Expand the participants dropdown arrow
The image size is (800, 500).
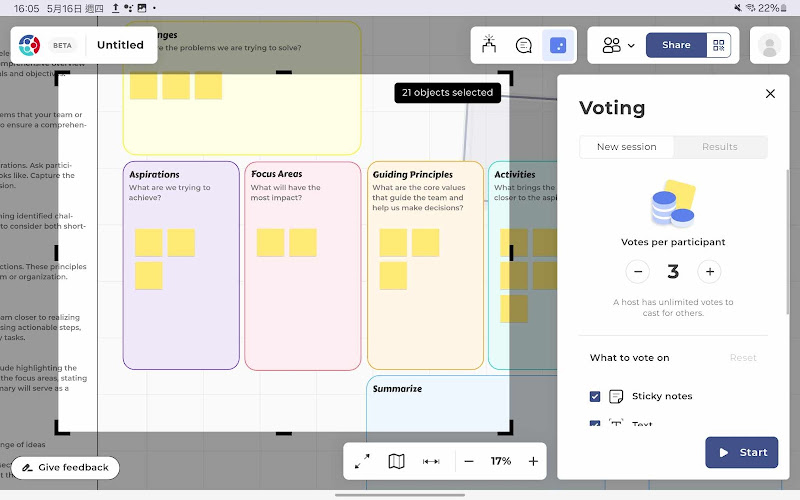coord(631,45)
